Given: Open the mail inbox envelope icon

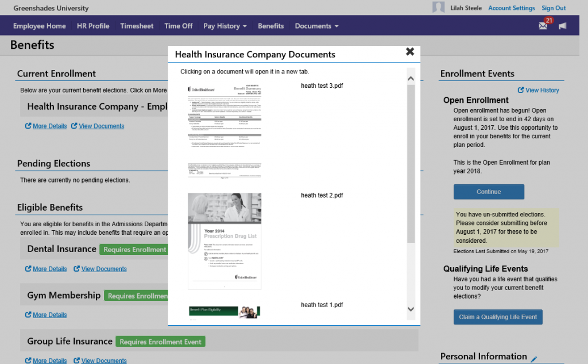Looking at the screenshot, I should [543, 26].
